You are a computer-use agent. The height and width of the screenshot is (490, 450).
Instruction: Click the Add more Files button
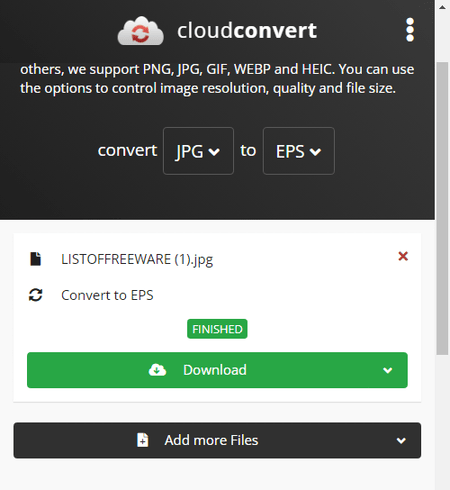point(217,440)
